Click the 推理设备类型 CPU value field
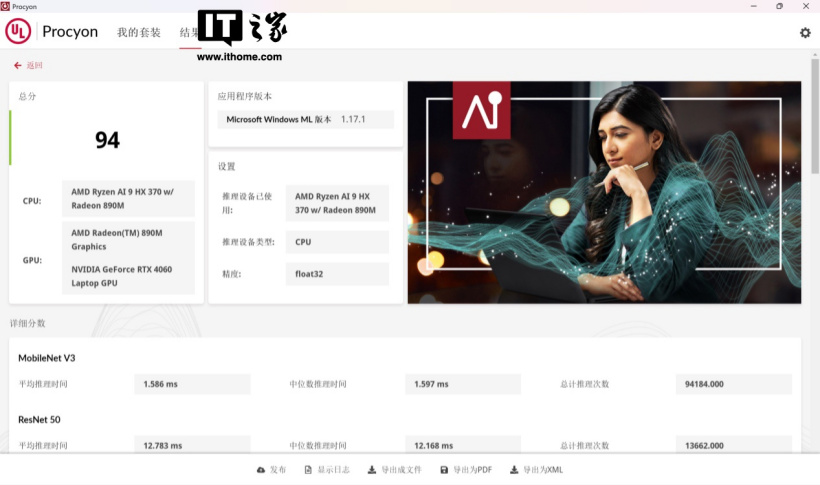The width and height of the screenshot is (820, 485). [x=337, y=242]
